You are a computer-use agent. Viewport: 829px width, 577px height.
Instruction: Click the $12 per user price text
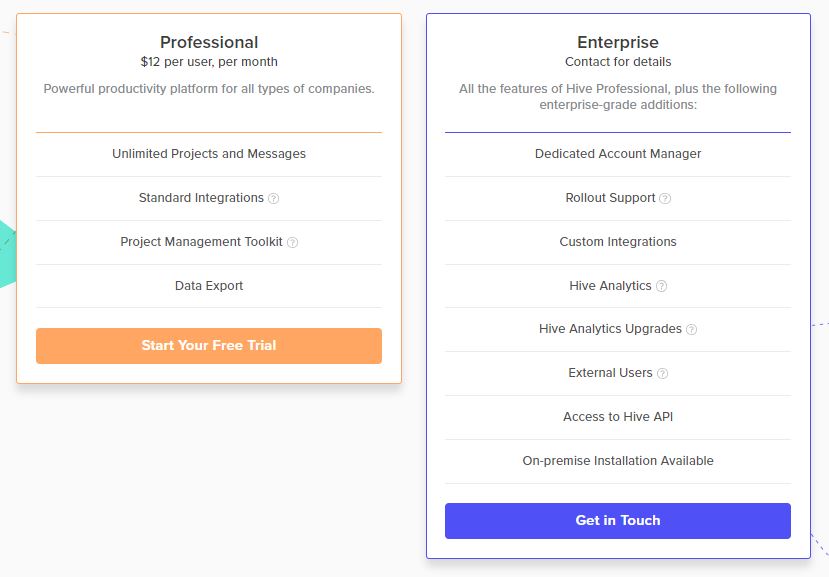pyautogui.click(x=209, y=62)
